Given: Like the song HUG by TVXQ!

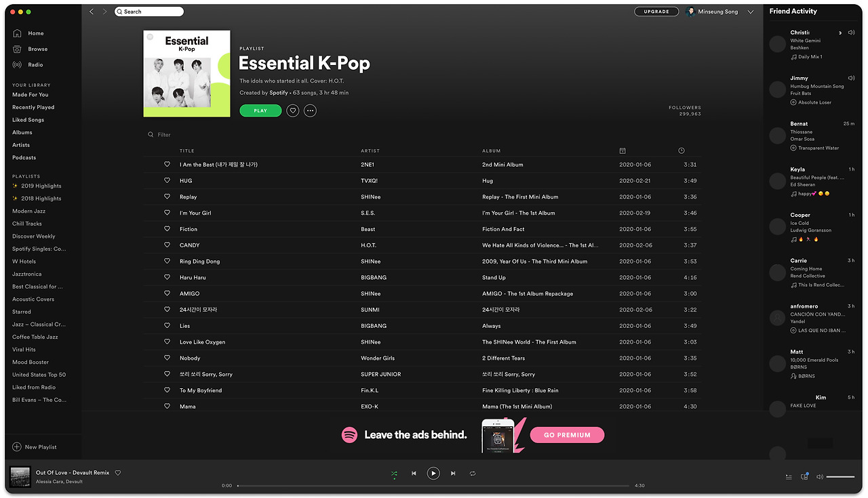Looking at the screenshot, I should (x=167, y=181).
